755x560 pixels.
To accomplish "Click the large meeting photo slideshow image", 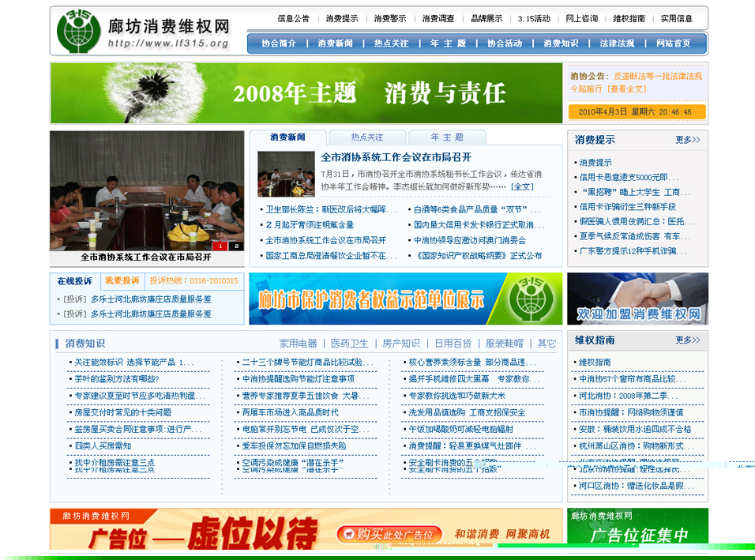I will (x=147, y=190).
